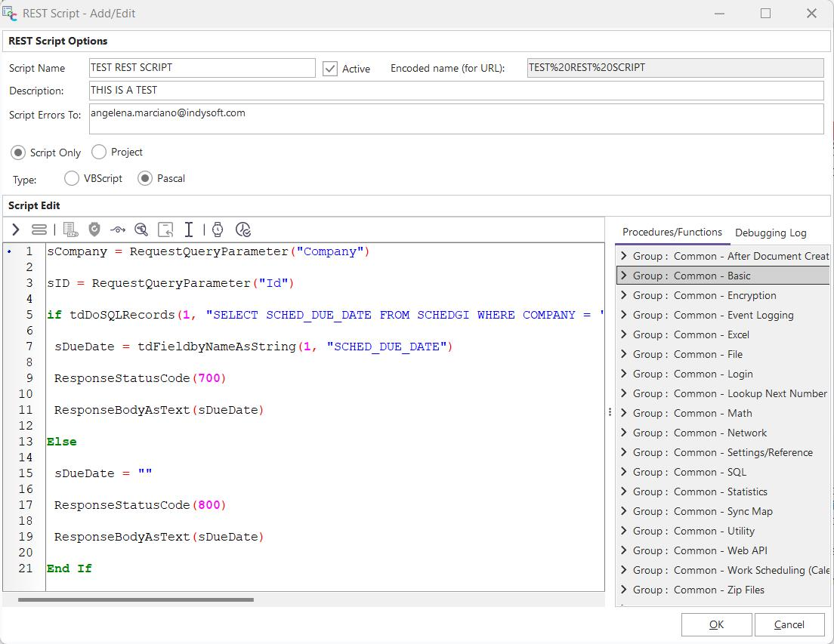Click the step-over arrow icon
Image resolution: width=834 pixels, height=644 pixels.
point(117,230)
